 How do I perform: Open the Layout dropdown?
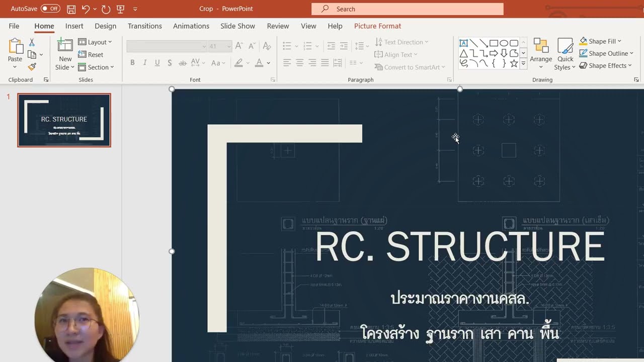(x=95, y=42)
